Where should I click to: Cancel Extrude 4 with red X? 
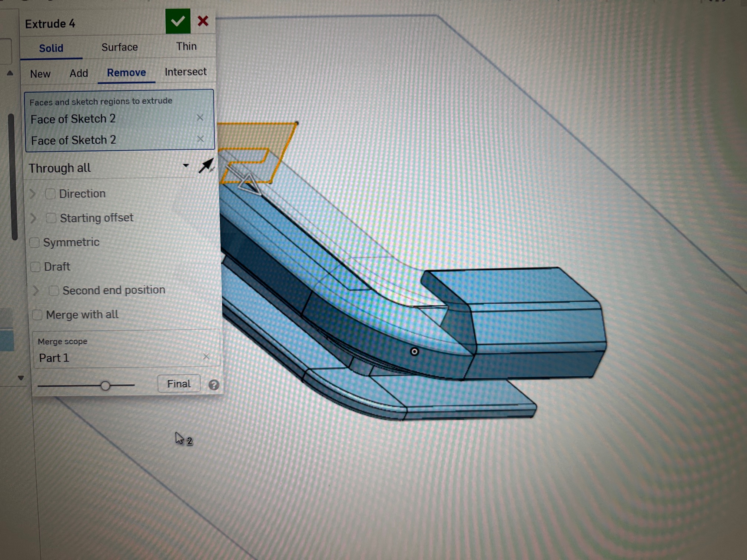203,21
